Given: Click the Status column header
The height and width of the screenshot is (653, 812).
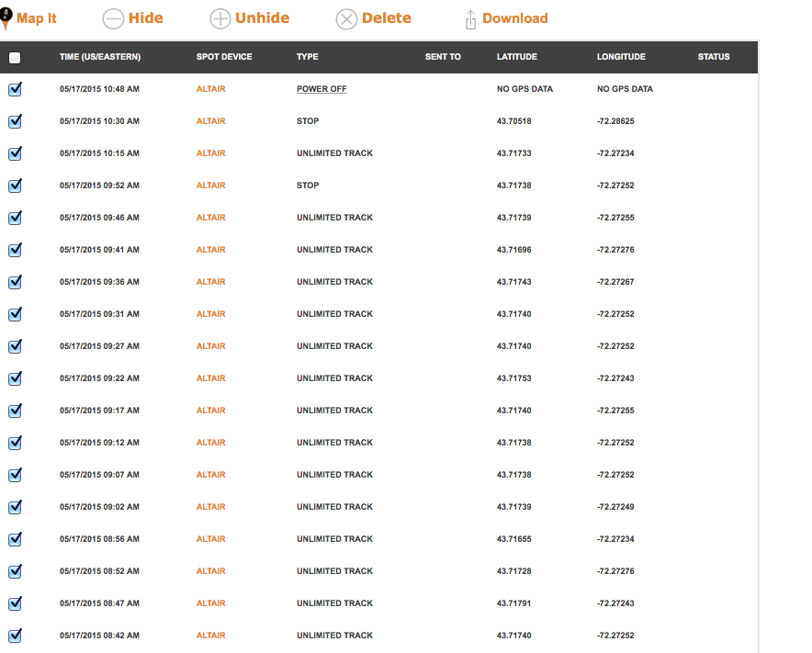Looking at the screenshot, I should [714, 57].
